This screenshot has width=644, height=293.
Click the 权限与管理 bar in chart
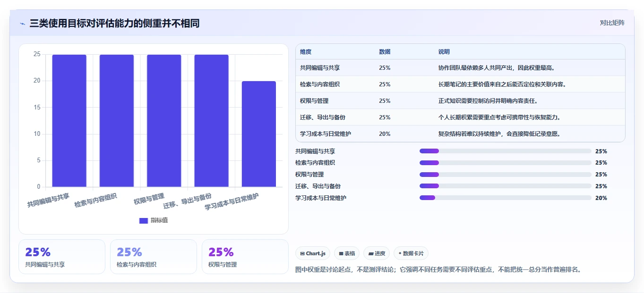click(x=164, y=121)
